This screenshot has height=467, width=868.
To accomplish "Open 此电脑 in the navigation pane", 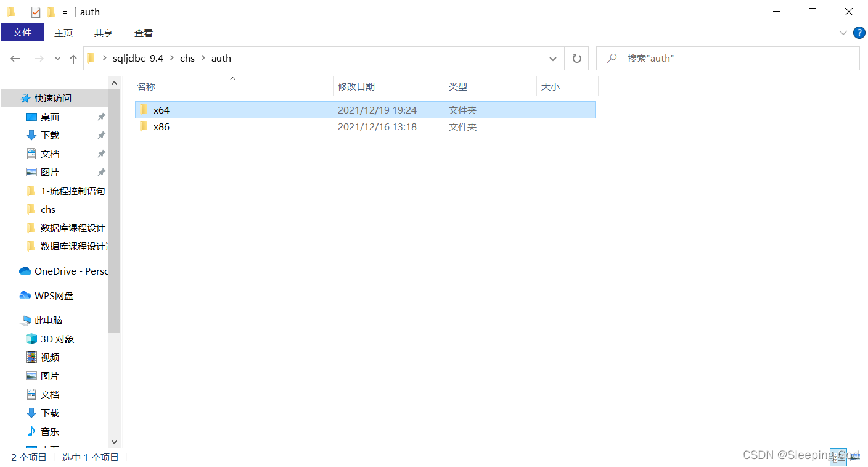I will (x=47, y=320).
